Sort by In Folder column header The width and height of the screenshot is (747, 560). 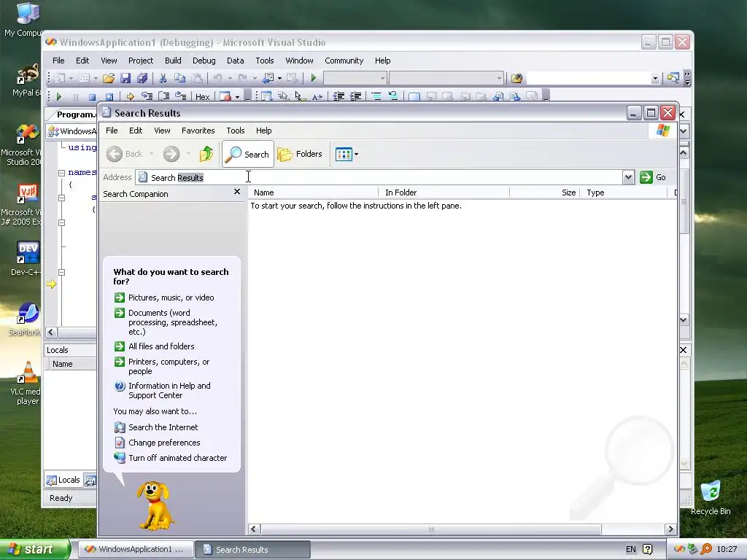coord(444,192)
